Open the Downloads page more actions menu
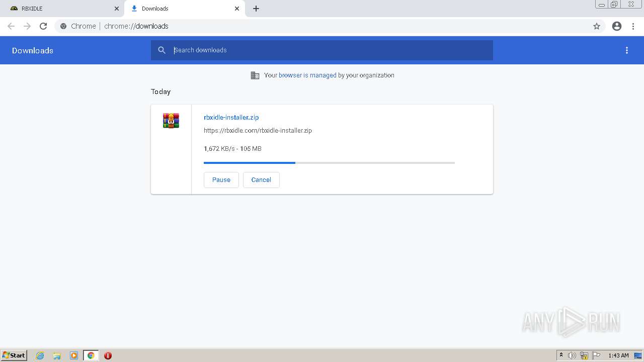644x362 pixels. coord(627,50)
